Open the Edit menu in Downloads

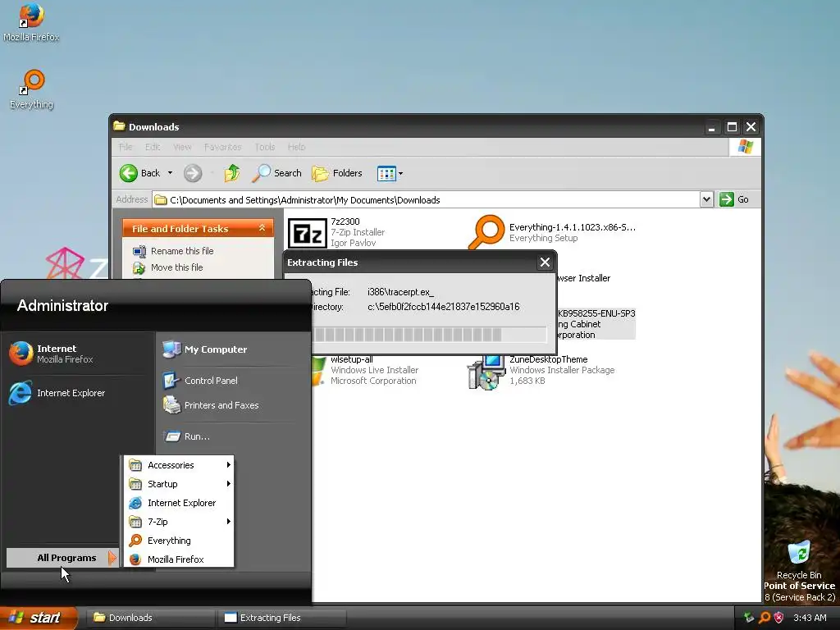point(153,147)
